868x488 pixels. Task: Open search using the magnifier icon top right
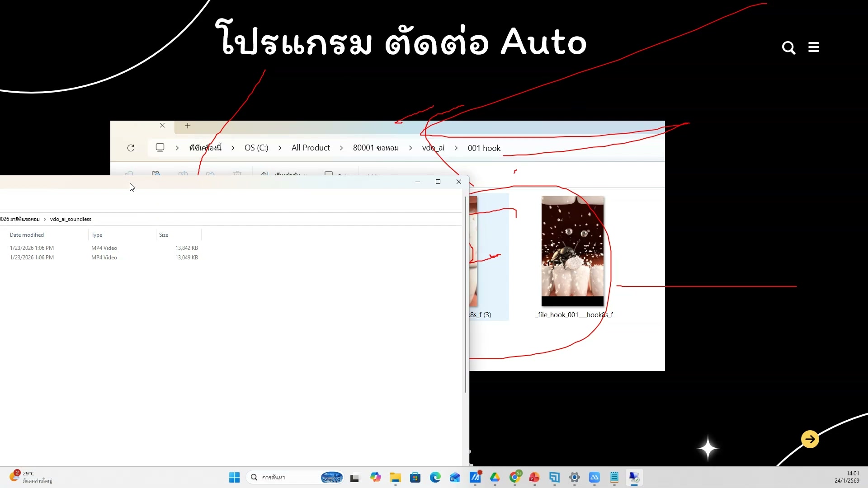pos(788,47)
